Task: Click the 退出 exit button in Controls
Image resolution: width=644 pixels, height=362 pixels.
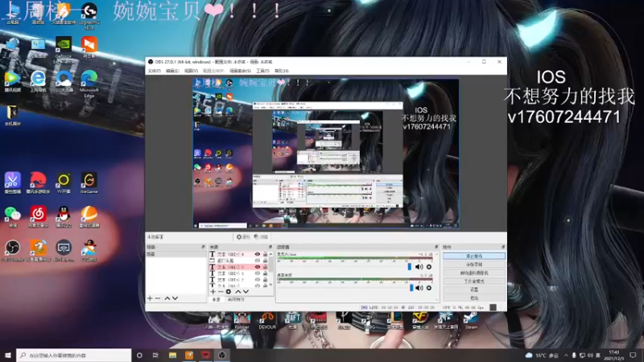Action: point(474,298)
